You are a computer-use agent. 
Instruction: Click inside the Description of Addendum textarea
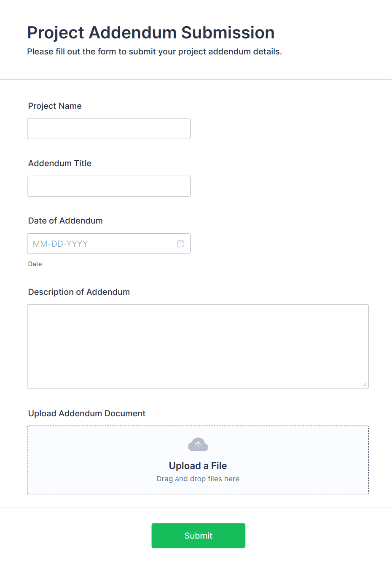[x=198, y=346]
